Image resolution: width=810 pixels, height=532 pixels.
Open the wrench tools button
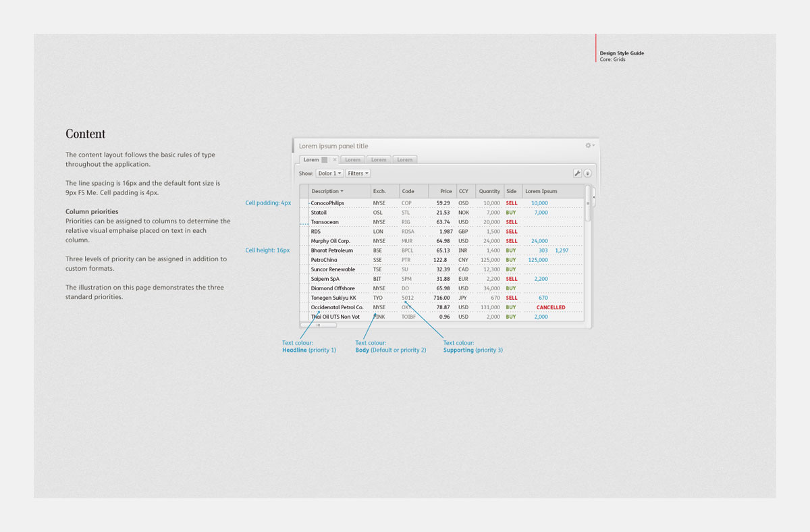coord(577,174)
